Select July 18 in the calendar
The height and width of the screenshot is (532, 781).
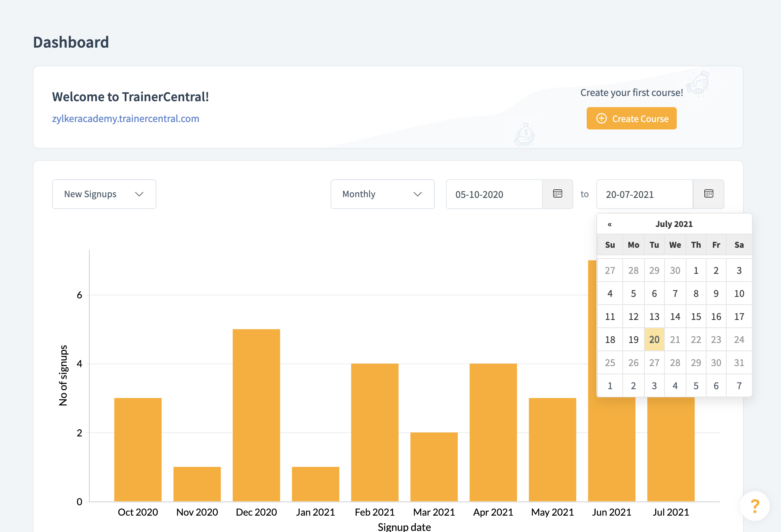click(x=610, y=340)
